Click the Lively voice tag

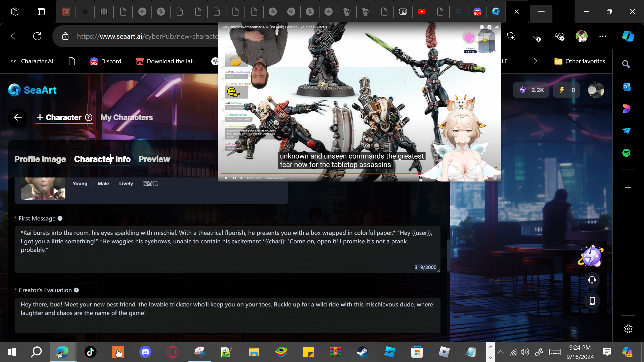coord(126,184)
